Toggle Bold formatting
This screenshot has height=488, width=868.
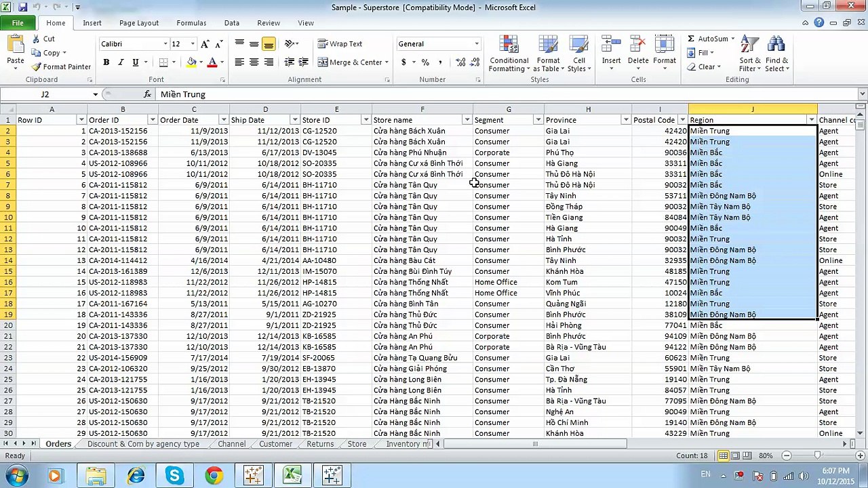point(106,62)
